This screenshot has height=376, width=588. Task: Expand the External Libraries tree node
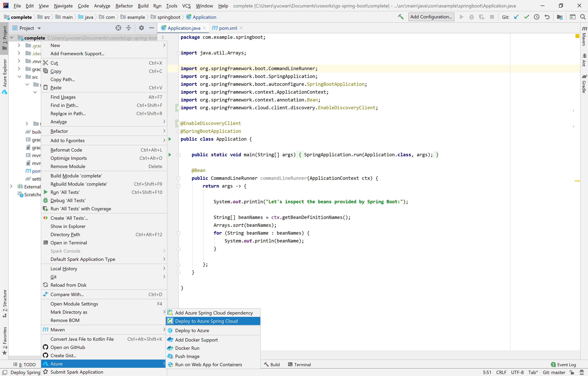[x=12, y=187]
